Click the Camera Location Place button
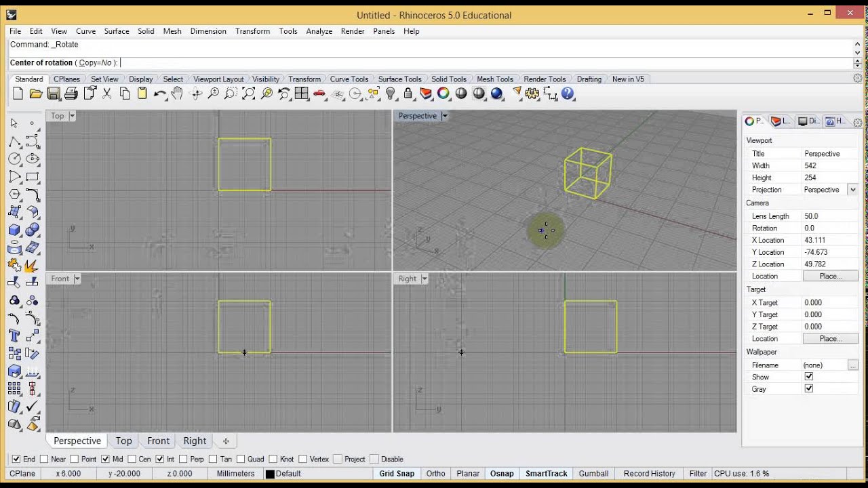The image size is (868, 488). (x=830, y=276)
